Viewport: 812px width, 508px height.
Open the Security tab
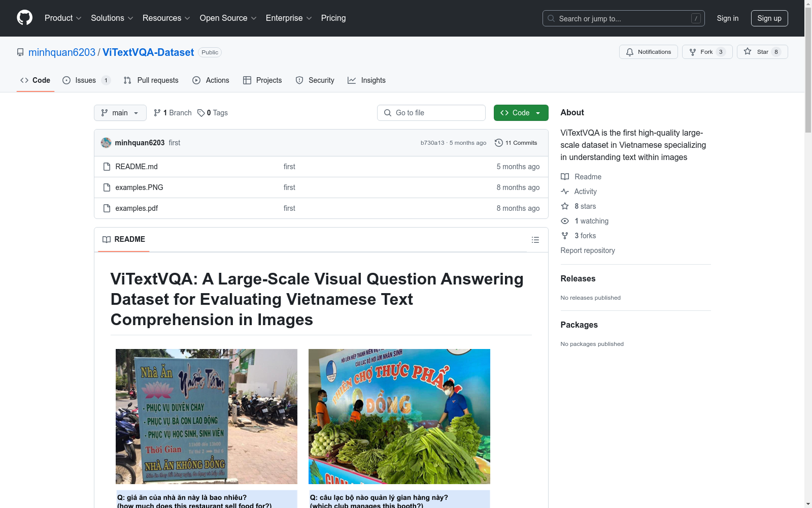[x=315, y=80]
